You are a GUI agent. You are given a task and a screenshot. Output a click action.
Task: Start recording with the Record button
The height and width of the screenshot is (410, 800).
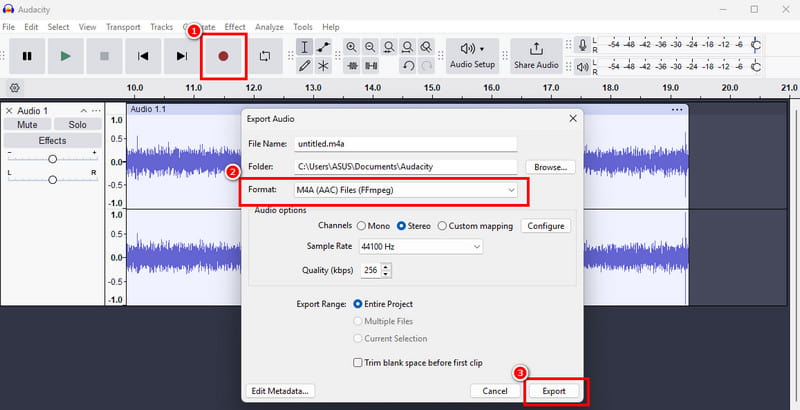click(223, 56)
